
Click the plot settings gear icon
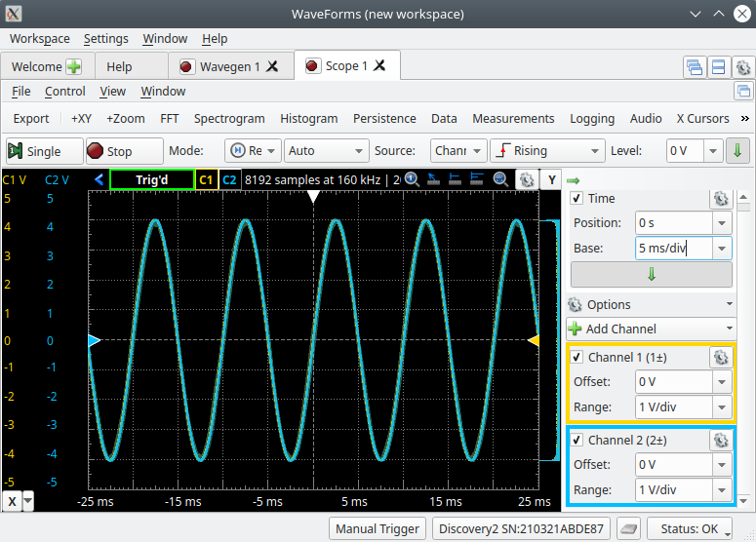(x=525, y=180)
